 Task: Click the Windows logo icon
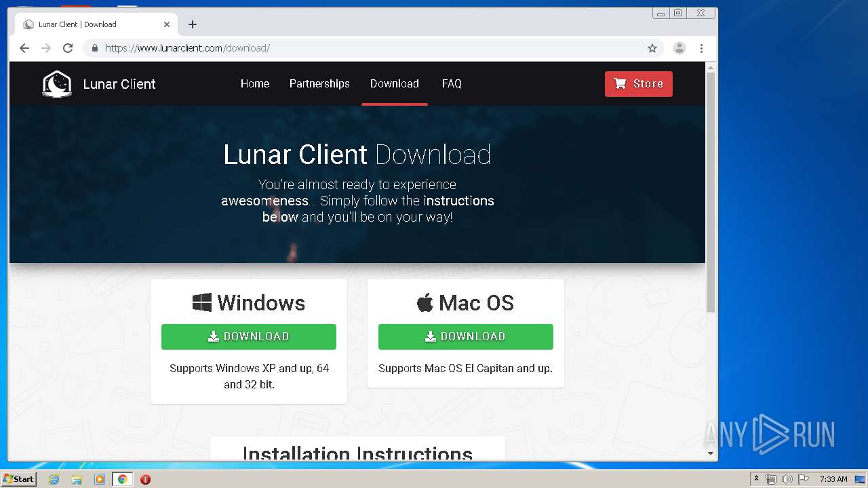(x=202, y=302)
